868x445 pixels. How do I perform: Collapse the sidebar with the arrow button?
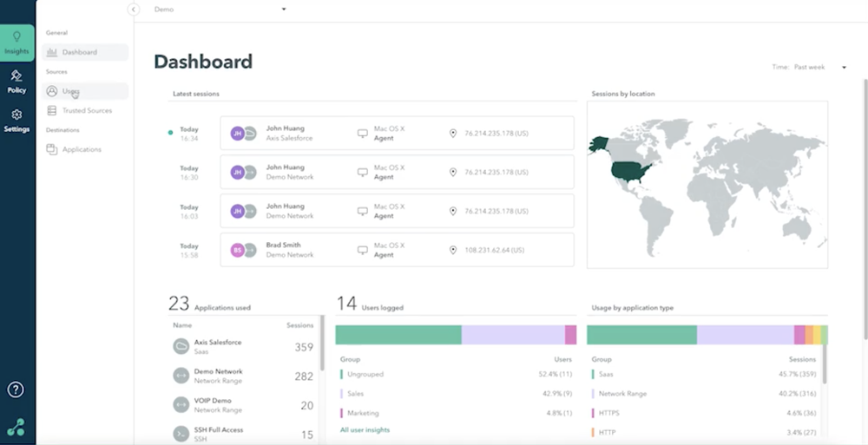[133, 10]
